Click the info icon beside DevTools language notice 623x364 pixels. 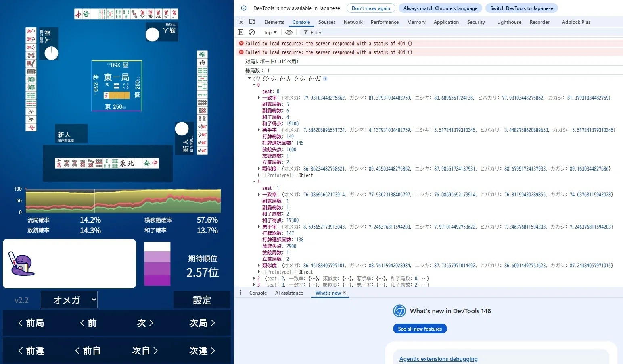point(244,8)
